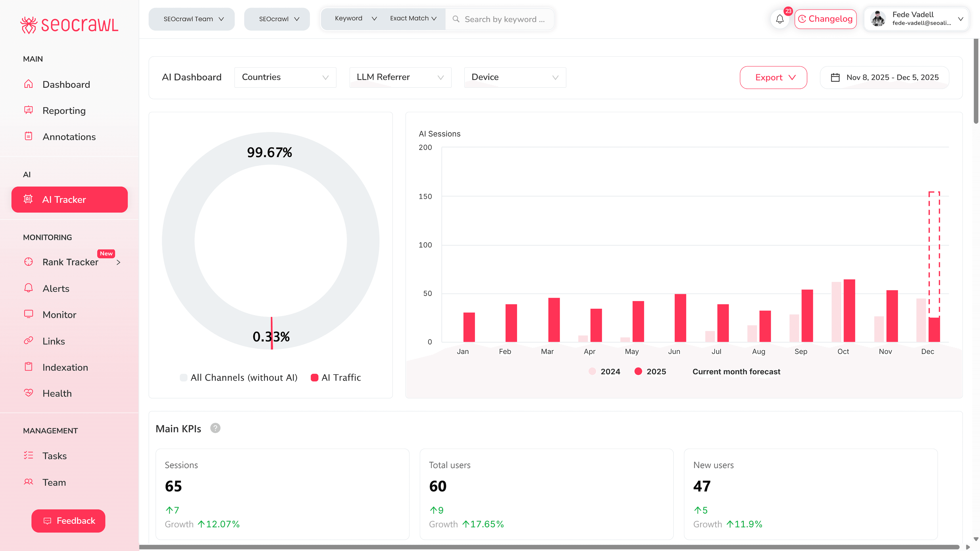Viewport: 980px width, 551px height.
Task: Open the Reporting section in sidebar
Action: coord(64,111)
